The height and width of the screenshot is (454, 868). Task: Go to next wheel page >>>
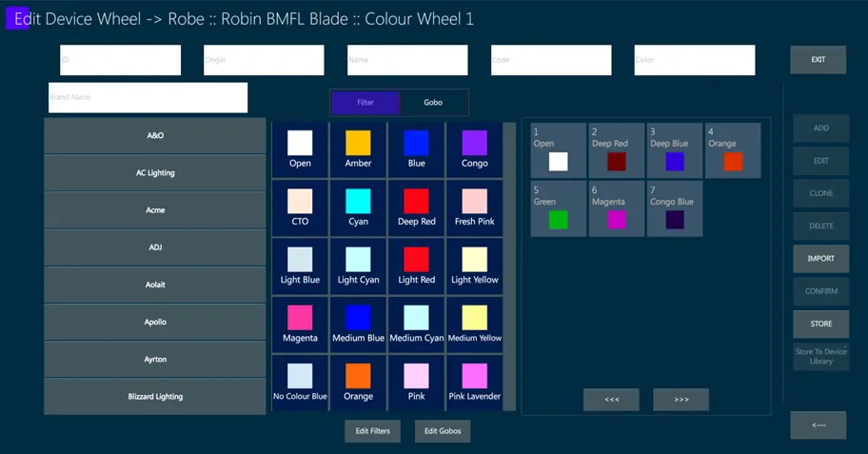coord(681,400)
